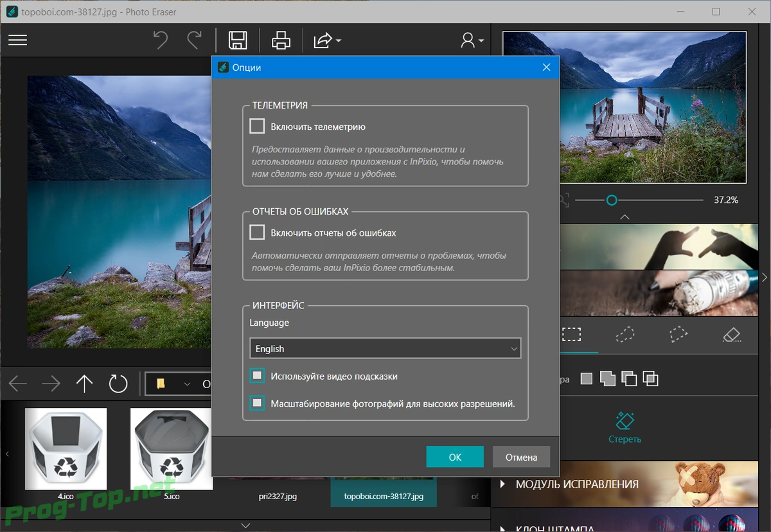Choose the subtract-from-selection mode icon

629,379
